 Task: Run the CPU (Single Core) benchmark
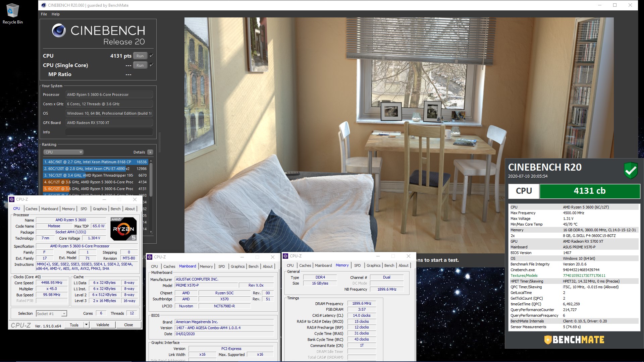[x=140, y=65]
